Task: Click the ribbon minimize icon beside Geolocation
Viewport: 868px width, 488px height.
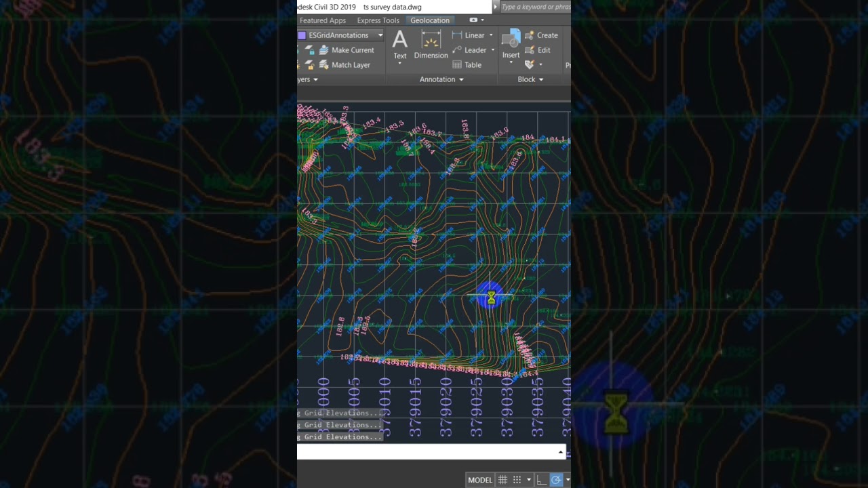Action: [x=473, y=20]
